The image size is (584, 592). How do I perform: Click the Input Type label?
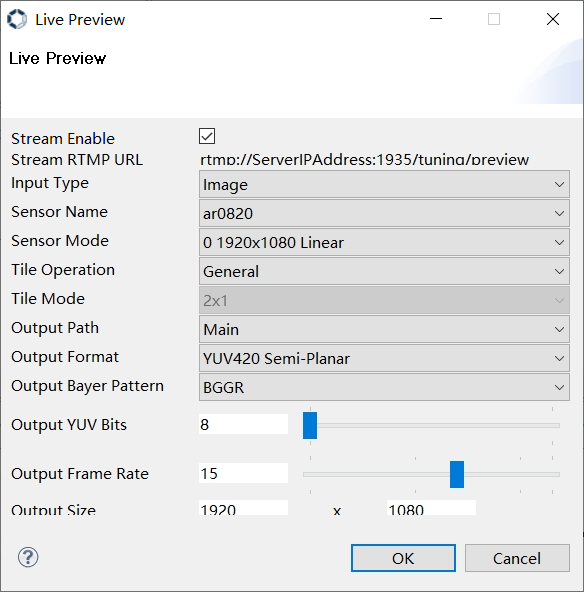point(50,183)
